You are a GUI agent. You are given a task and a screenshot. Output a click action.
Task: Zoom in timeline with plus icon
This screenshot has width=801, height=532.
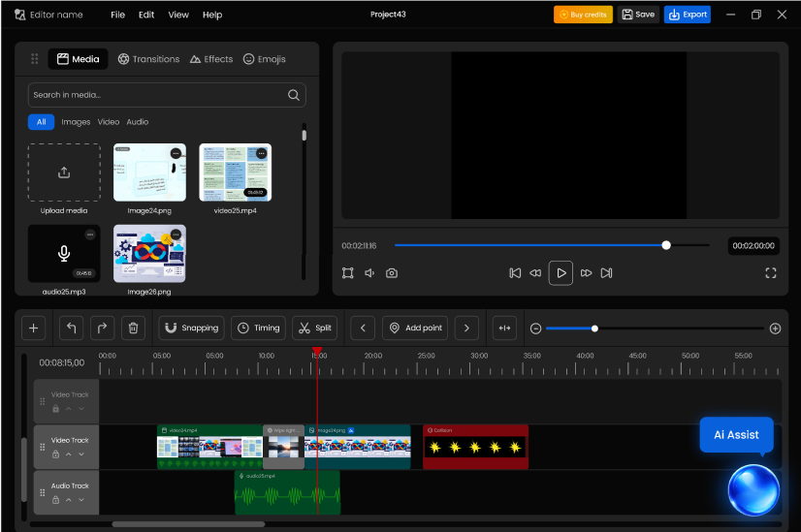[x=775, y=329]
